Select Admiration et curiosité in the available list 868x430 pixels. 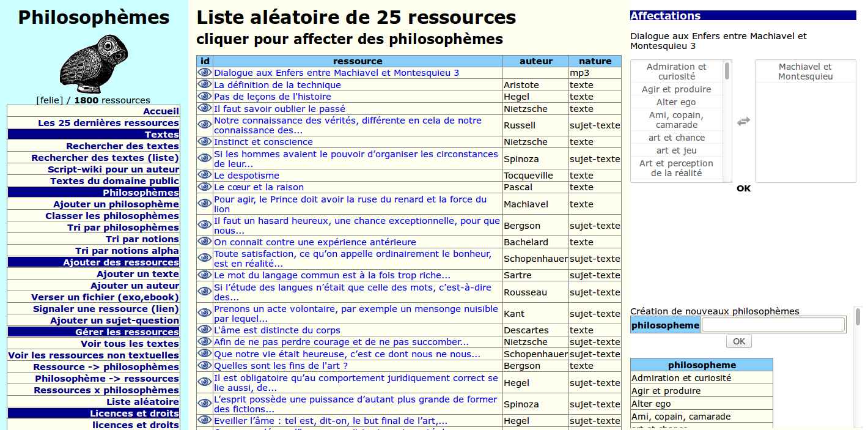coord(677,72)
